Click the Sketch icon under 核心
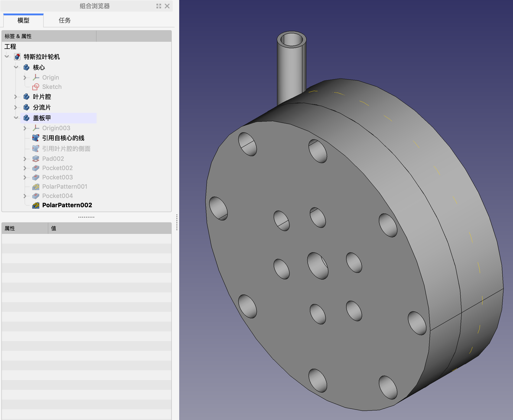The width and height of the screenshot is (513, 420). tap(36, 87)
